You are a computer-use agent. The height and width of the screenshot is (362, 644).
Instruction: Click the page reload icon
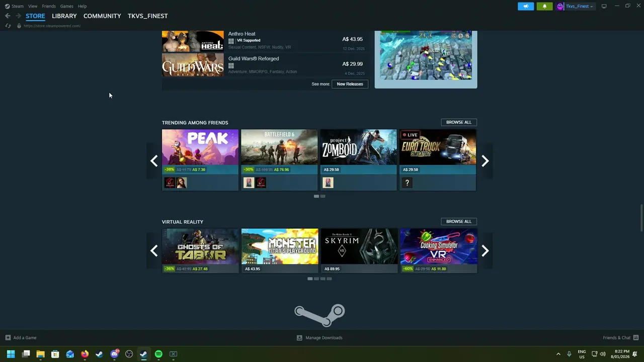tap(8, 26)
